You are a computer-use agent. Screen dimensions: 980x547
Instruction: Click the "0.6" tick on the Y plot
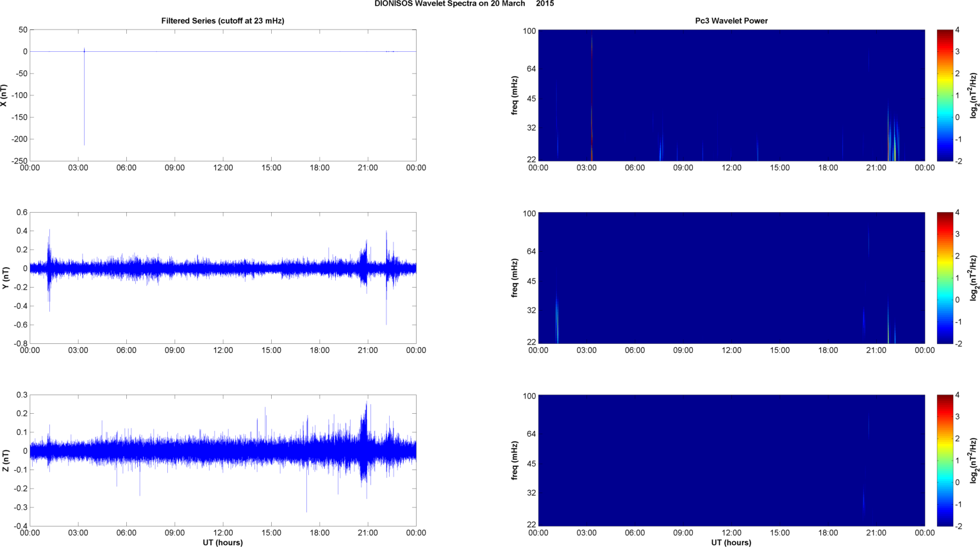(x=22, y=213)
